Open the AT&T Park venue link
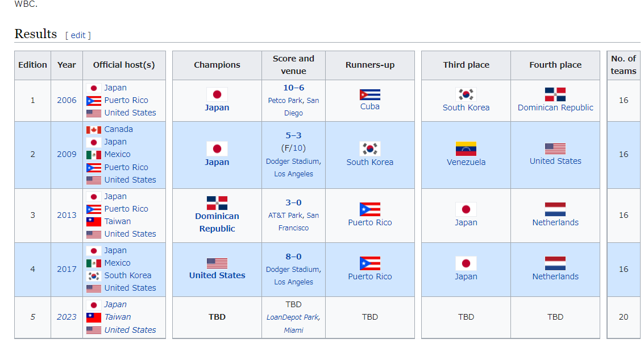644x347 pixels. (286, 216)
